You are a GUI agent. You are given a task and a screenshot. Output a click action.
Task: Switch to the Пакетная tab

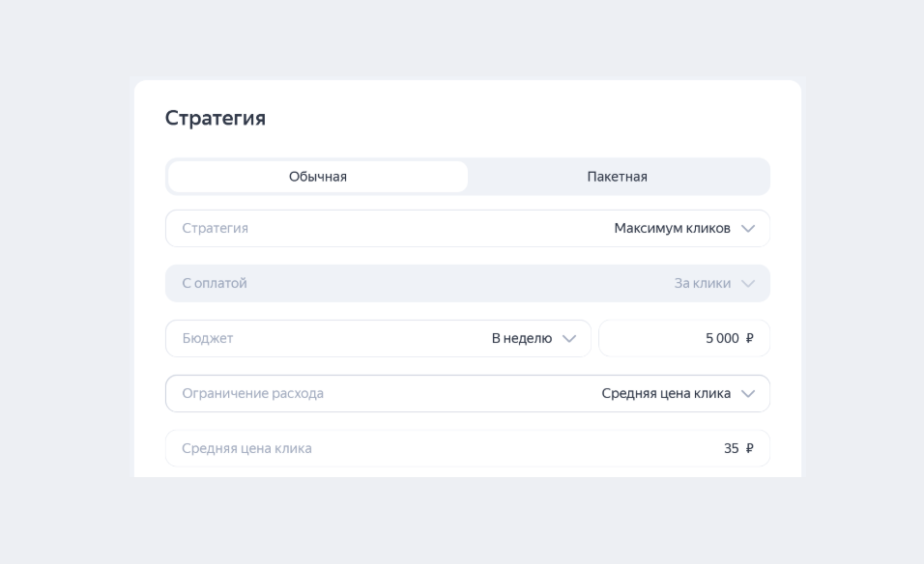tap(620, 176)
